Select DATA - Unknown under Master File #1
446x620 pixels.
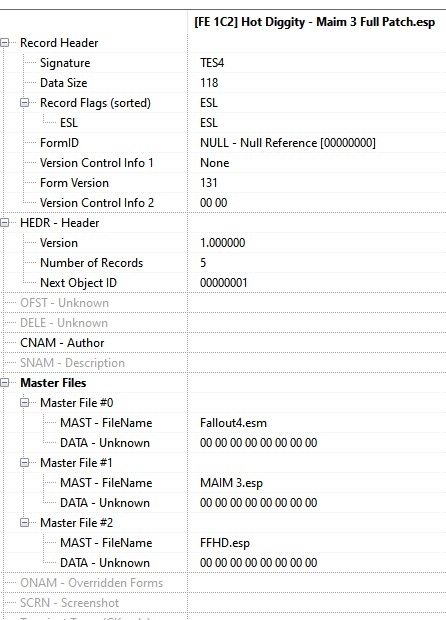coord(105,503)
